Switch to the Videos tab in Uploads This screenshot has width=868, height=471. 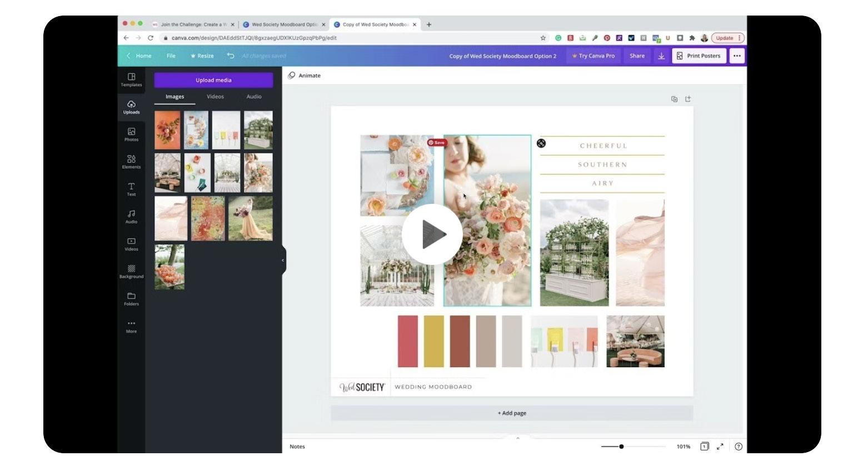(215, 97)
